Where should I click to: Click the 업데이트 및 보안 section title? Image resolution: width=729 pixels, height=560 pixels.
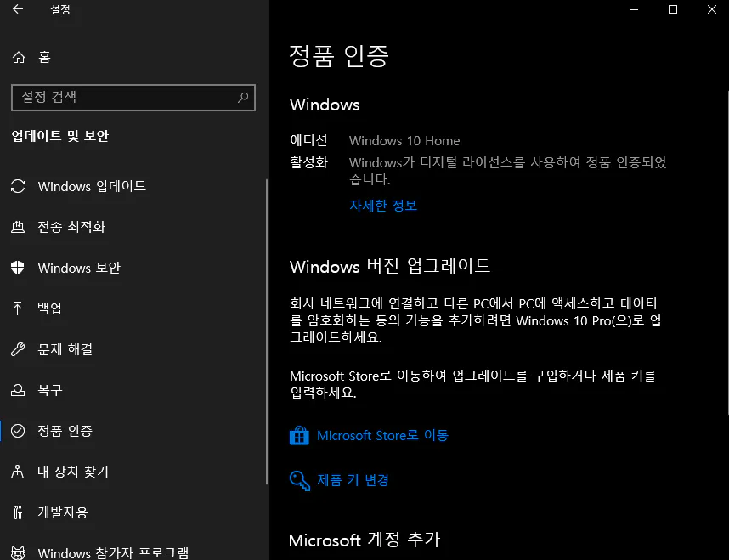[x=59, y=136]
